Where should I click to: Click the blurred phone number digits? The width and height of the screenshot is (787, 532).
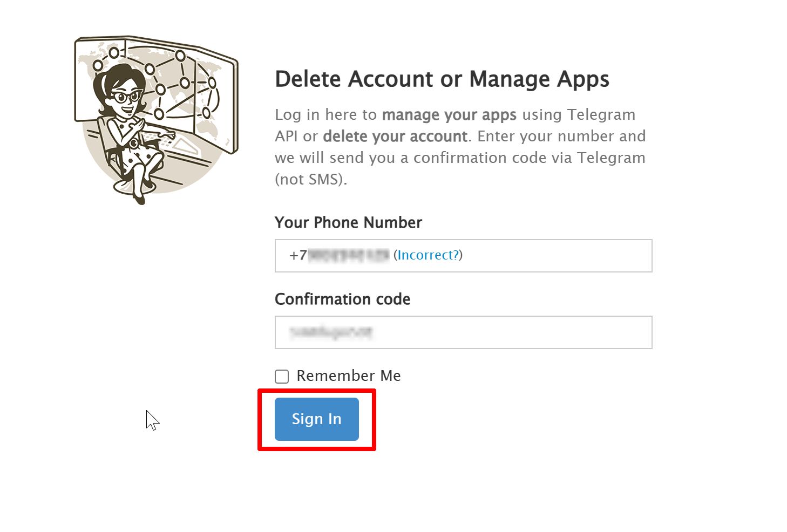[348, 255]
